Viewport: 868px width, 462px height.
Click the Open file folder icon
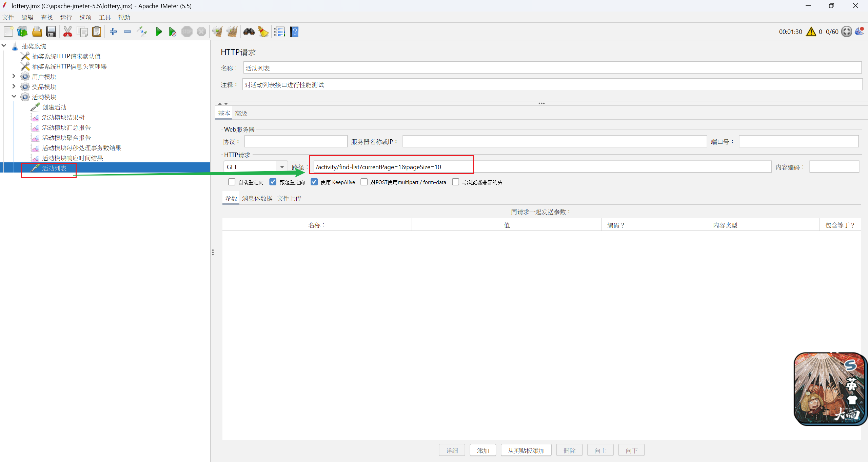[37, 32]
